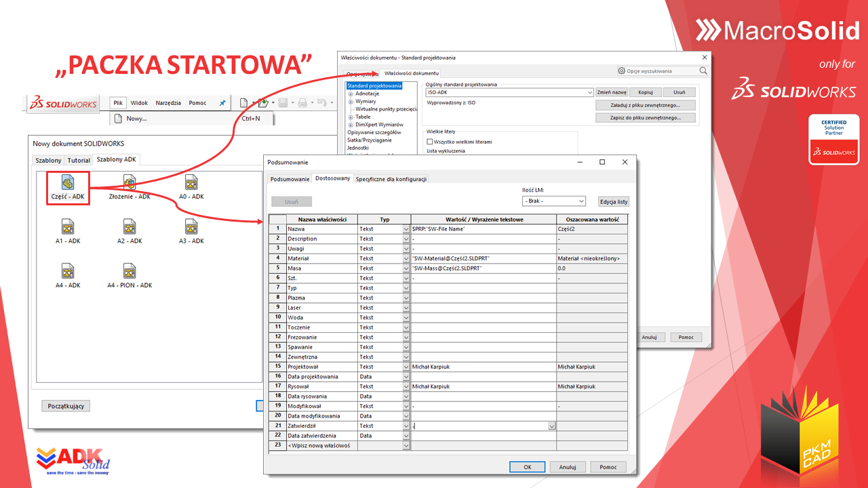This screenshot has width=868, height=488.
Task: Click OK in the Podsumowanie dialog
Action: 528,466
